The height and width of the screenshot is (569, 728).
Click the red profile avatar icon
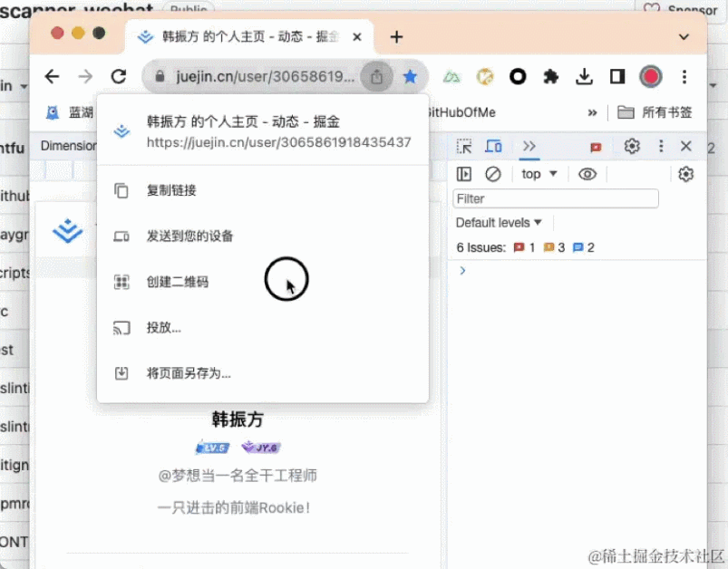(650, 77)
